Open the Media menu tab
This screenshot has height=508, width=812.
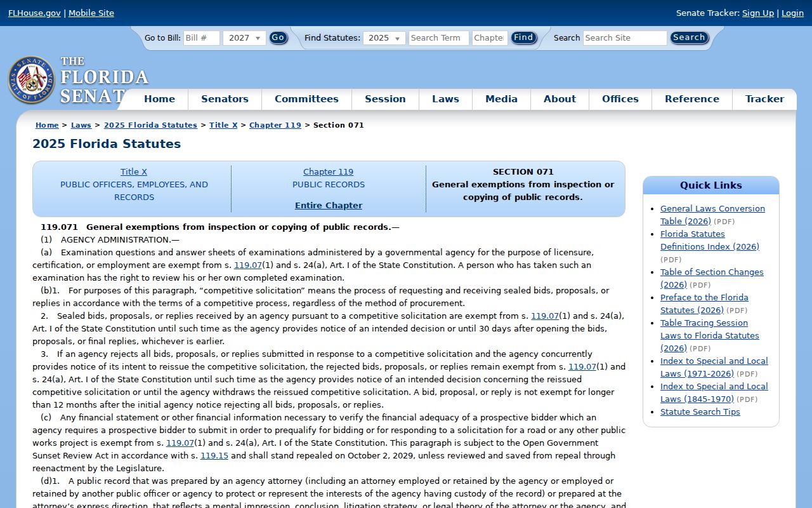tap(501, 99)
